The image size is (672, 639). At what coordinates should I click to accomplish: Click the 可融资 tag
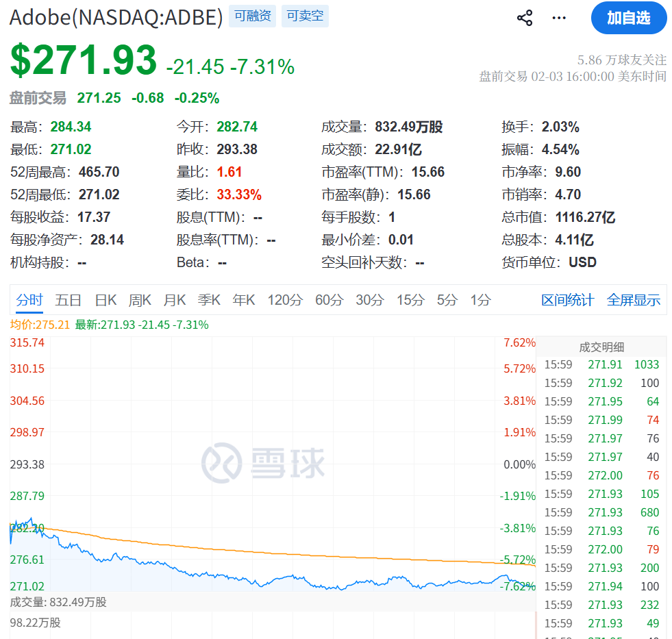pos(253,16)
